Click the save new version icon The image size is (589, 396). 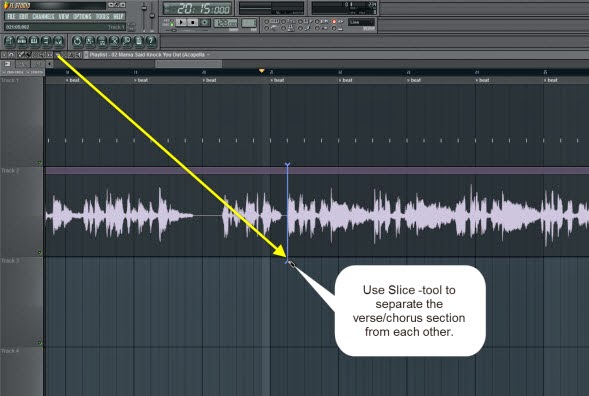pos(90,41)
